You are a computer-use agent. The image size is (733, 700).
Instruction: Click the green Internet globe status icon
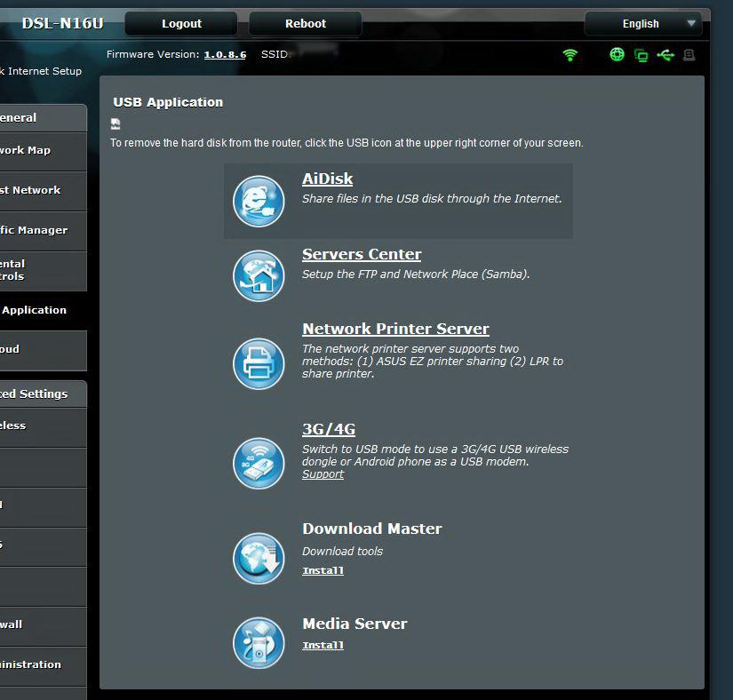click(x=617, y=55)
